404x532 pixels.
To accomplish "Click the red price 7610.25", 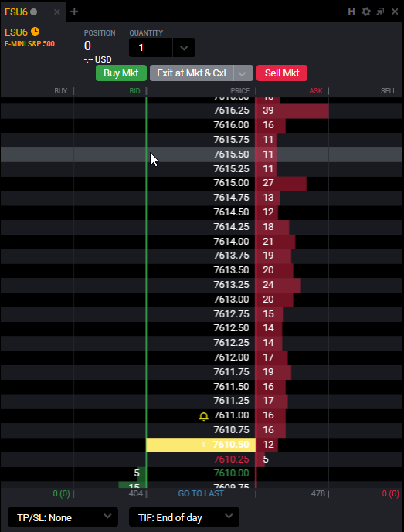I will [x=231, y=459].
